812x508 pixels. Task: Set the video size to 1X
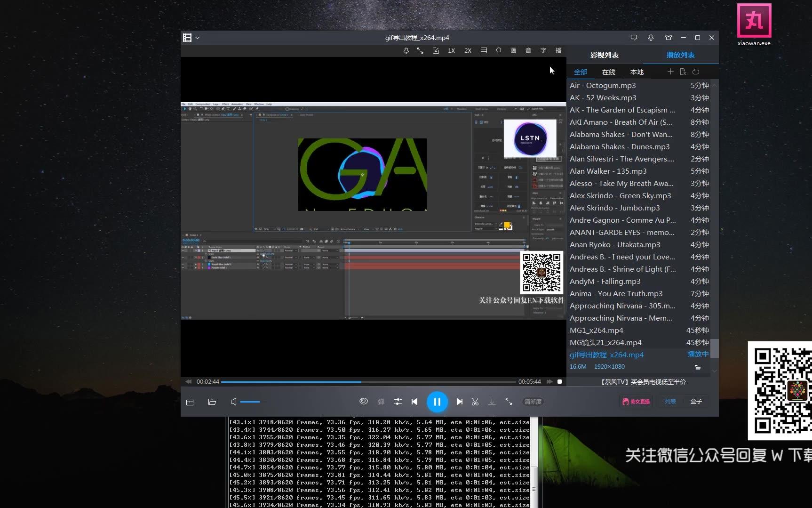coord(452,51)
